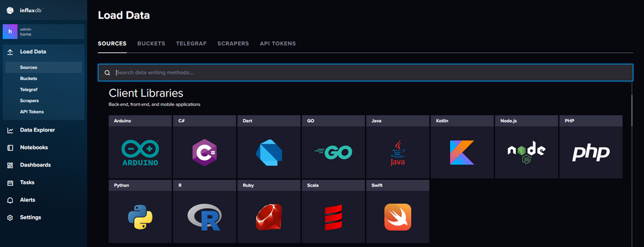This screenshot has height=247, width=644.
Task: Go to the Notebooks page
Action: pos(34,148)
